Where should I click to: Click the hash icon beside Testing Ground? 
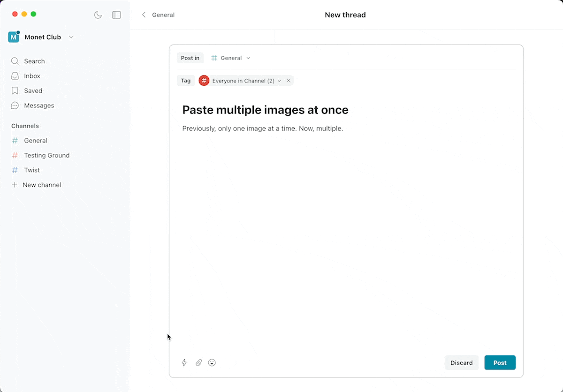point(15,155)
